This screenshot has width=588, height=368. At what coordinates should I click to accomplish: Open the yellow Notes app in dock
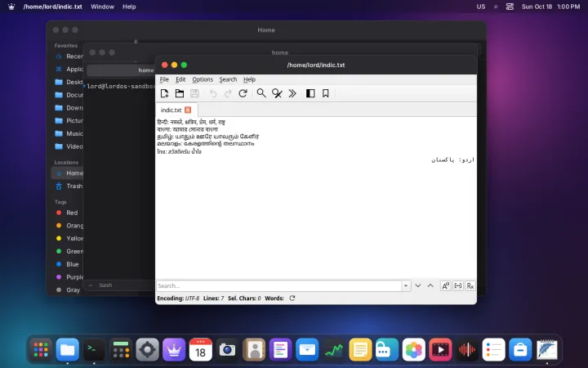360,350
